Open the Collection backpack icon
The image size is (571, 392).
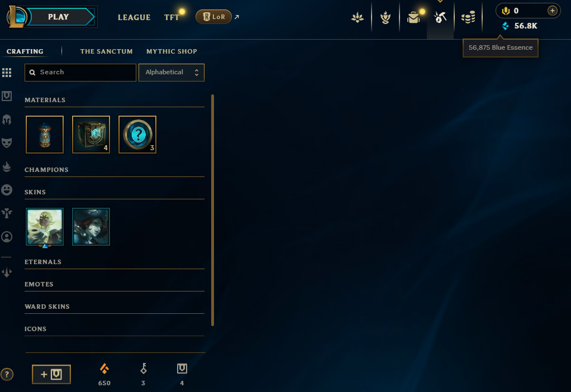click(x=413, y=17)
